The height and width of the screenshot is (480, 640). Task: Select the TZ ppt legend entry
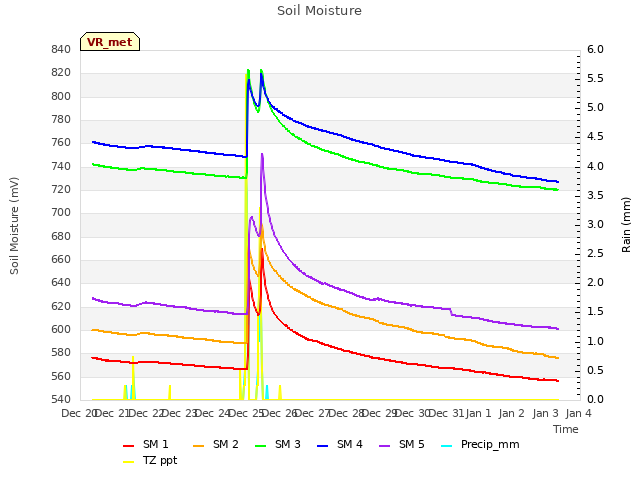(150, 460)
